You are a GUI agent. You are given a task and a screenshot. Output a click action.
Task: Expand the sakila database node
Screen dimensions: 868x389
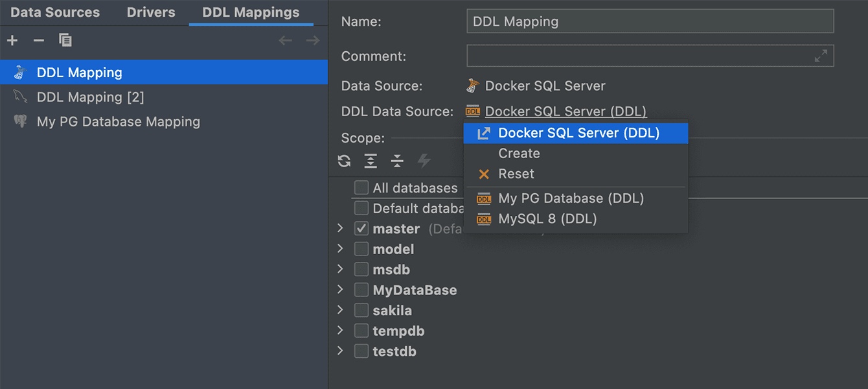click(x=341, y=310)
